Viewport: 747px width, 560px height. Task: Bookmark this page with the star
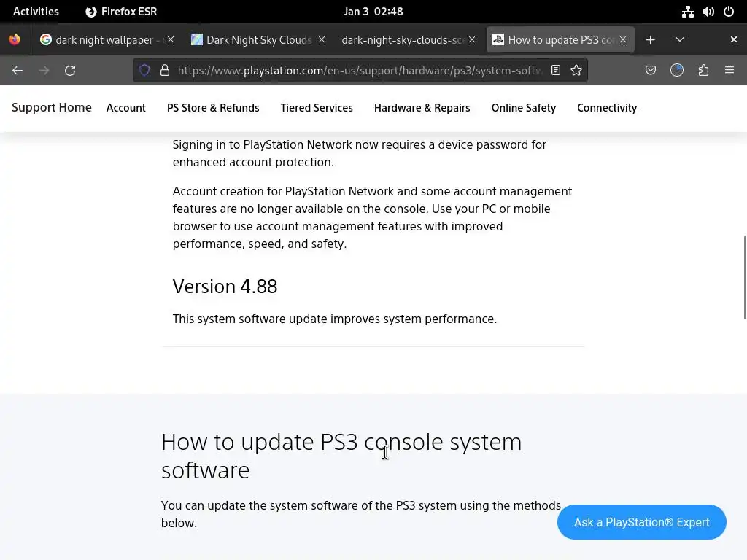[576, 70]
